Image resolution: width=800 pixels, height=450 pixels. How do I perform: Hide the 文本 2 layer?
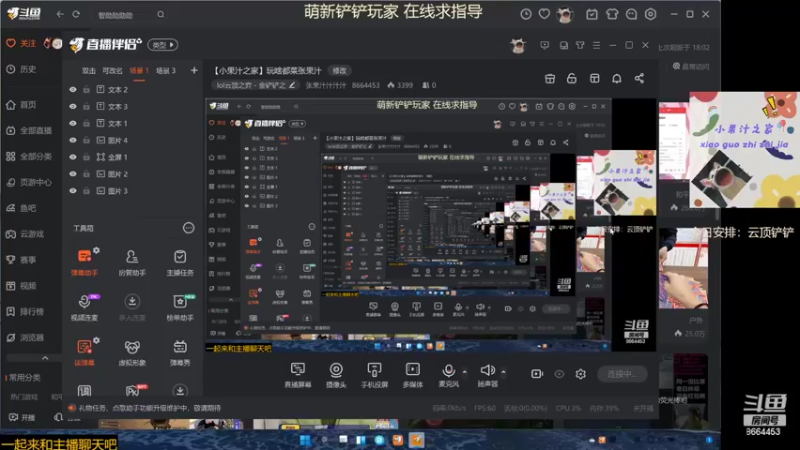click(x=73, y=89)
